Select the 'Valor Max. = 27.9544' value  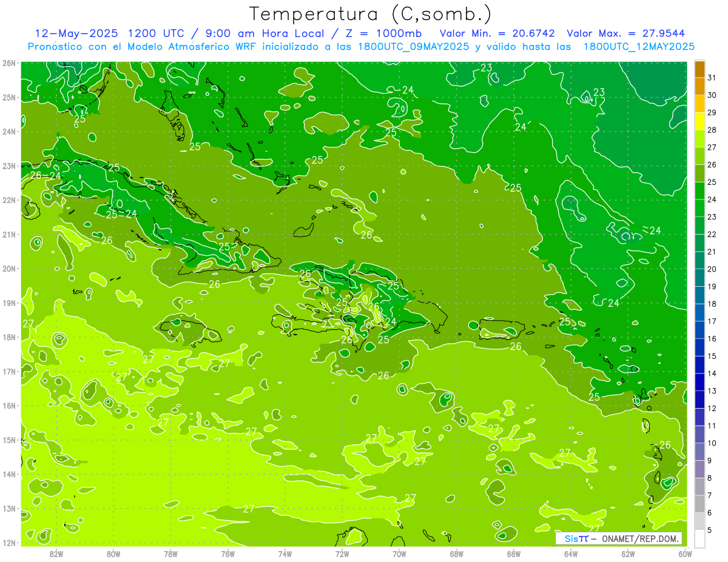coord(625,33)
